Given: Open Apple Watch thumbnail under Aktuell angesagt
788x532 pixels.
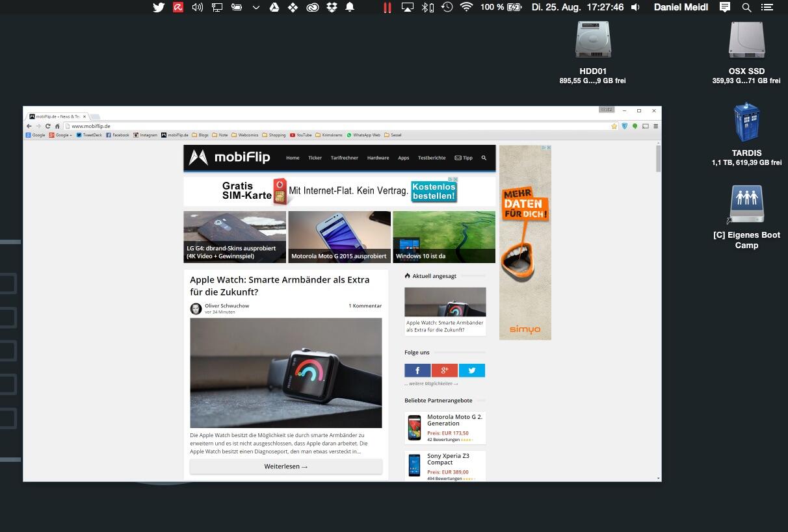Looking at the screenshot, I should pos(445,302).
